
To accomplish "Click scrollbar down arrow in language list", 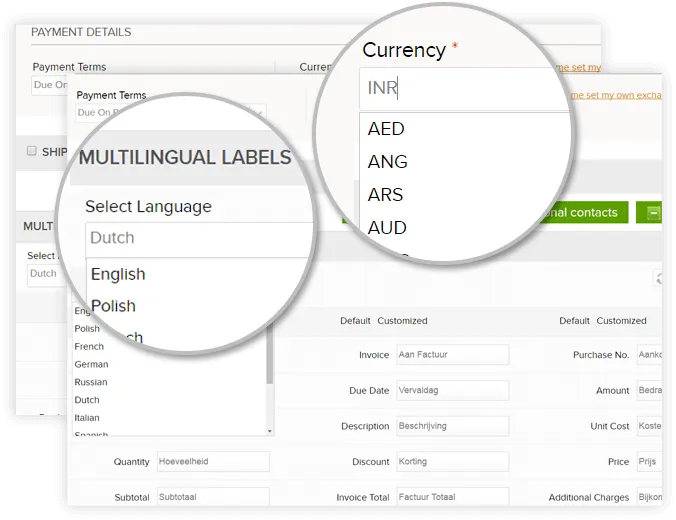I will [x=270, y=431].
